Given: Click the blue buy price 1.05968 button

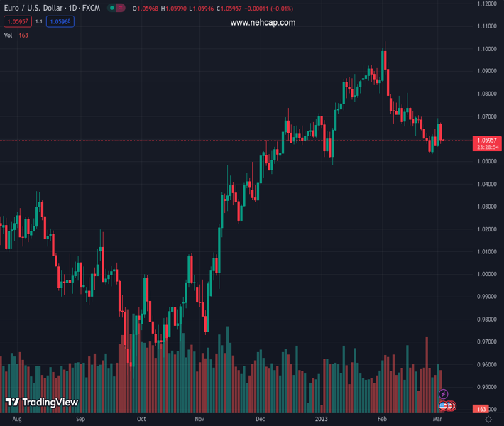Looking at the screenshot, I should 59,21.
